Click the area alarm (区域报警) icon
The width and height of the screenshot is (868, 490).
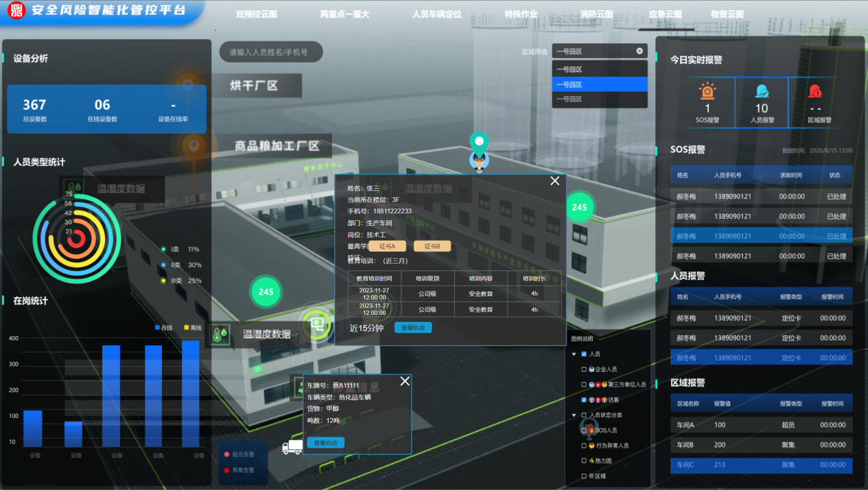815,91
